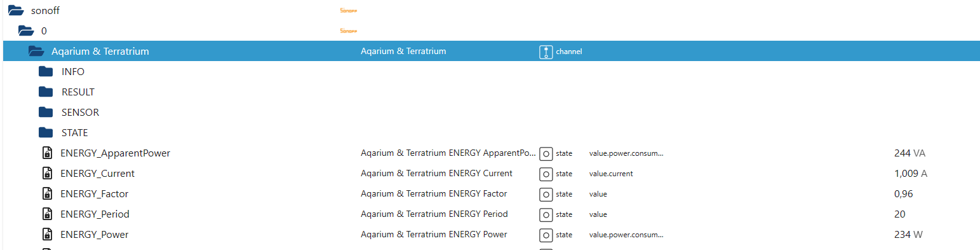Collapse the sonoff root folder icon

tap(16, 10)
